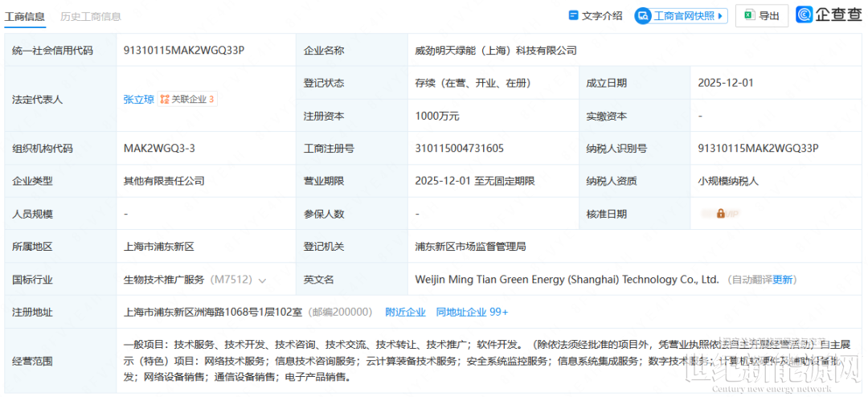
Task: Expand the 工商官网快照 arrow
Action: [721, 15]
